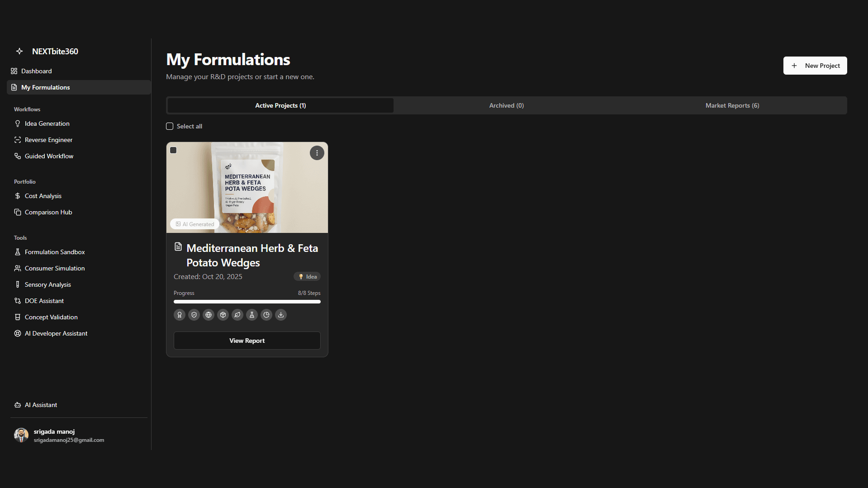Screen dimensions: 868x488
Task: Click the shield verification icon on the card
Action: point(194,315)
